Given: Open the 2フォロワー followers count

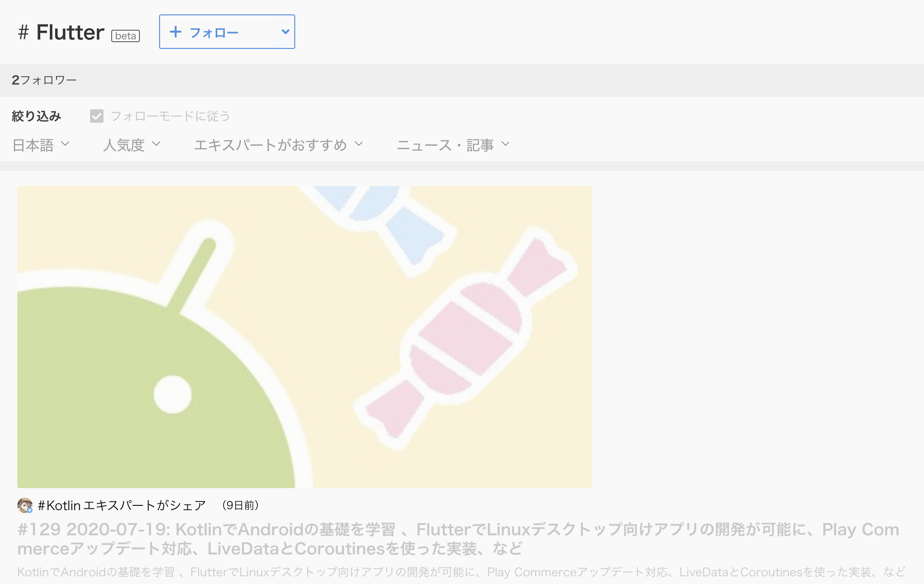Looking at the screenshot, I should (x=44, y=80).
